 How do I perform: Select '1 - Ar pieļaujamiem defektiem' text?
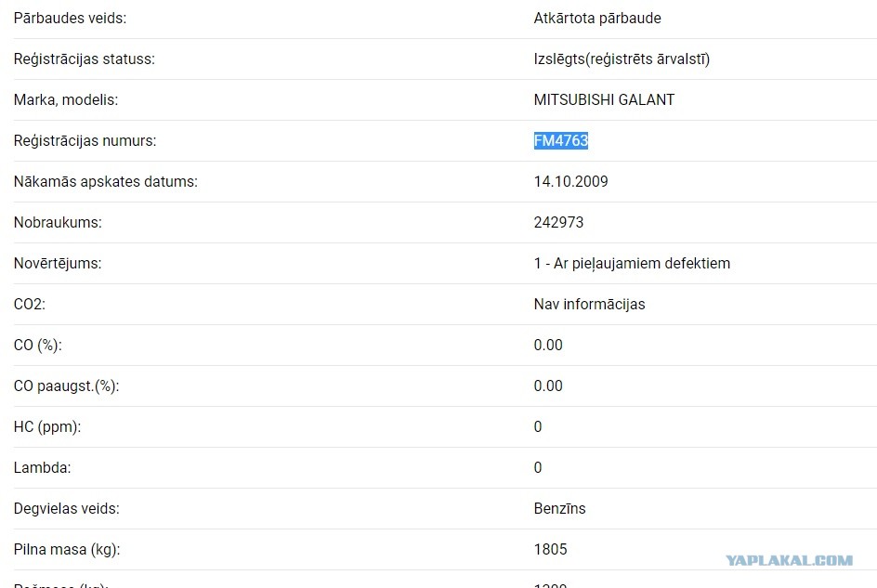pyautogui.click(x=632, y=264)
